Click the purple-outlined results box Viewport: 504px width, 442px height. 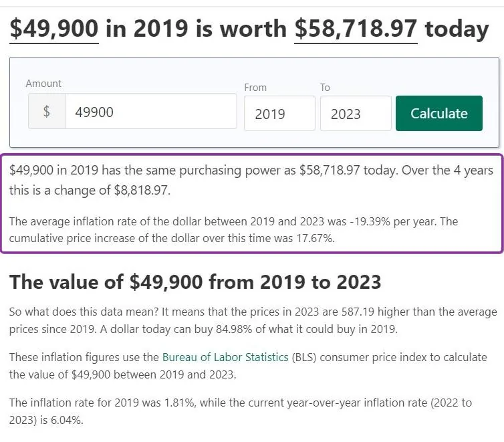pyautogui.click(x=252, y=203)
